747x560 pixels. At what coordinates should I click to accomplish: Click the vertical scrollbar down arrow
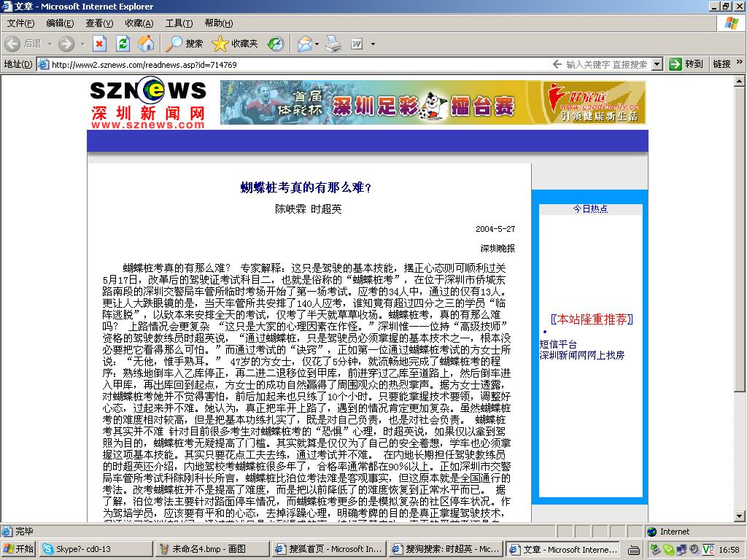[x=740, y=518]
